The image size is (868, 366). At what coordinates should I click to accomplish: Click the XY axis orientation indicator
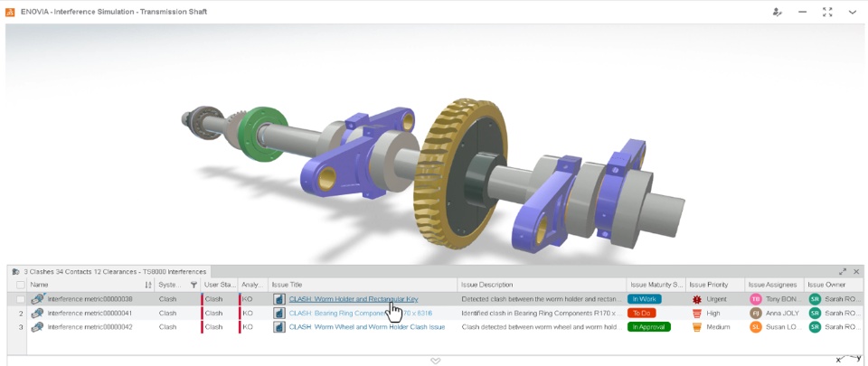tap(850, 360)
